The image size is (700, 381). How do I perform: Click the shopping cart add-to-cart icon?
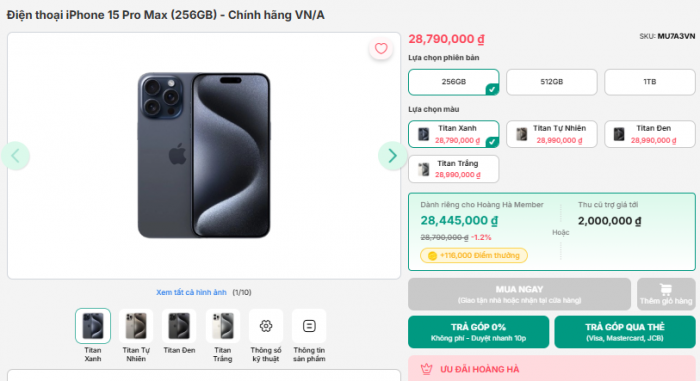(666, 290)
